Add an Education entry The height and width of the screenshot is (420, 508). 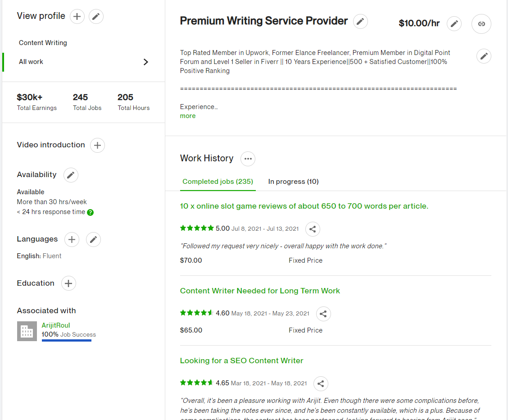tap(68, 283)
